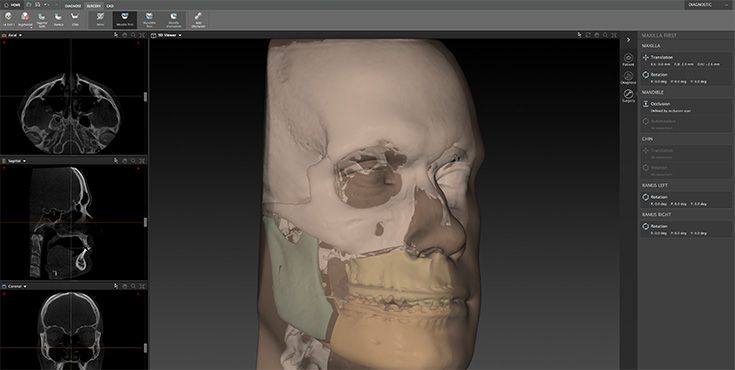This screenshot has height=370, width=735.
Task: Click the Add tool in the toolbar
Action: pyautogui.click(x=198, y=20)
